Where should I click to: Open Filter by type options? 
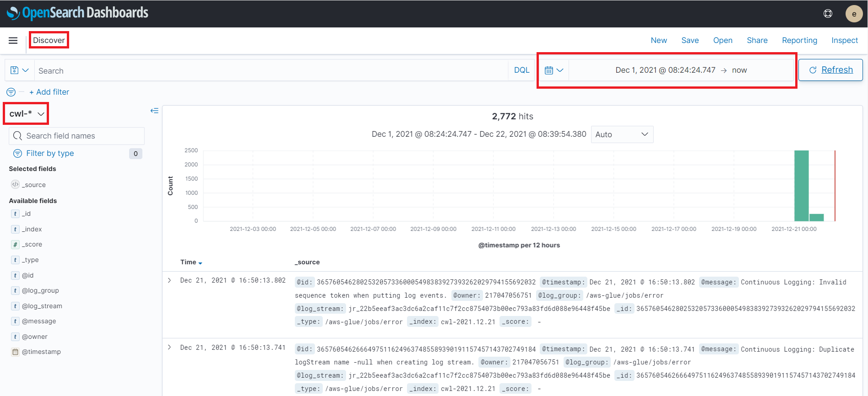click(x=50, y=153)
